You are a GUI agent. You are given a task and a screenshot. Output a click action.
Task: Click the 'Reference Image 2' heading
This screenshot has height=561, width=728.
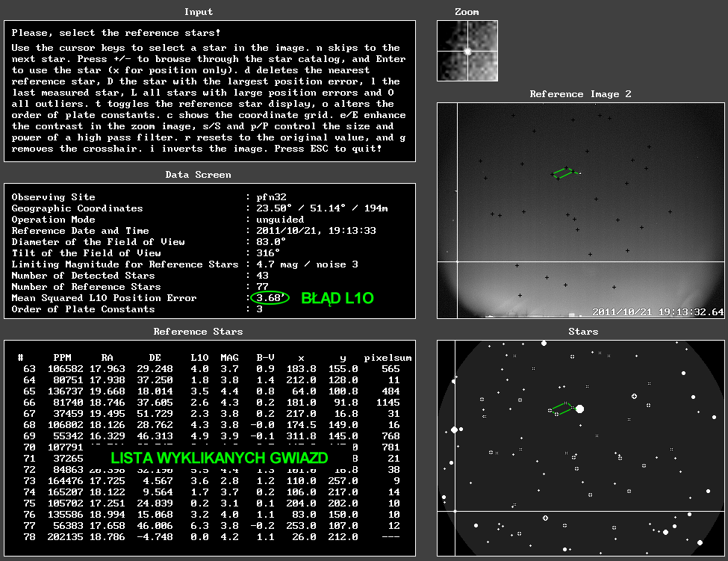[581, 94]
